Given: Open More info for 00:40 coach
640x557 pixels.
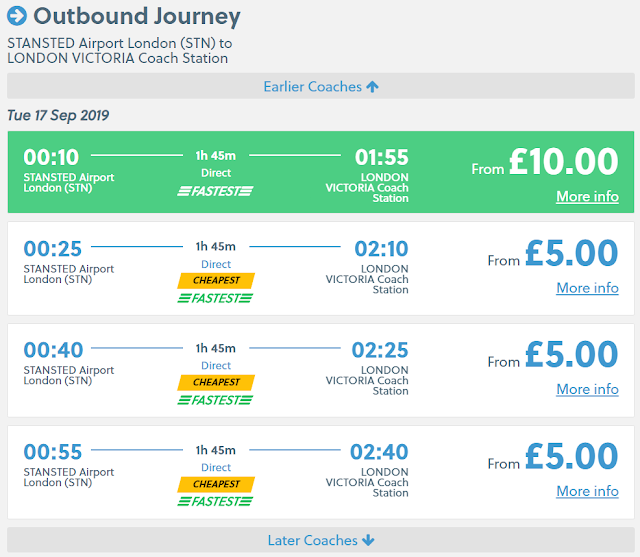Looking at the screenshot, I should click(x=587, y=389).
